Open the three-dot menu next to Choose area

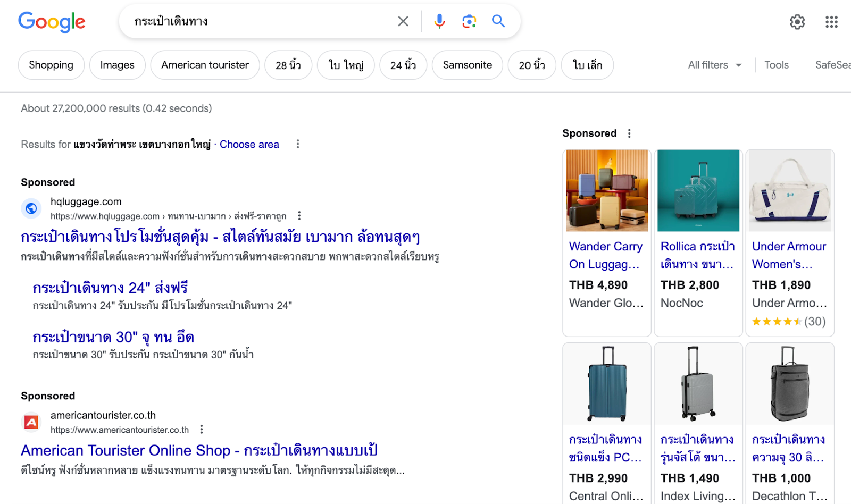tap(298, 144)
